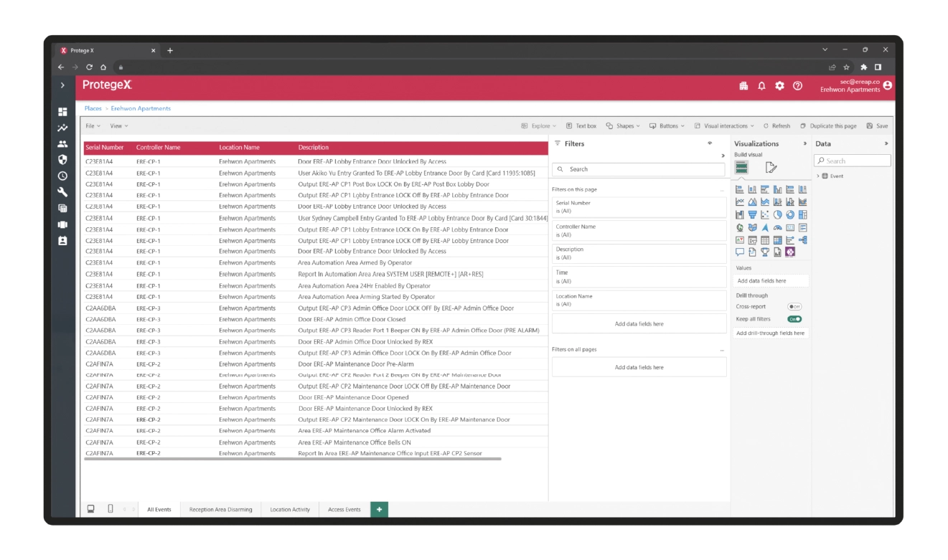Choose the line chart visual
The height and width of the screenshot is (560, 948).
tap(740, 201)
